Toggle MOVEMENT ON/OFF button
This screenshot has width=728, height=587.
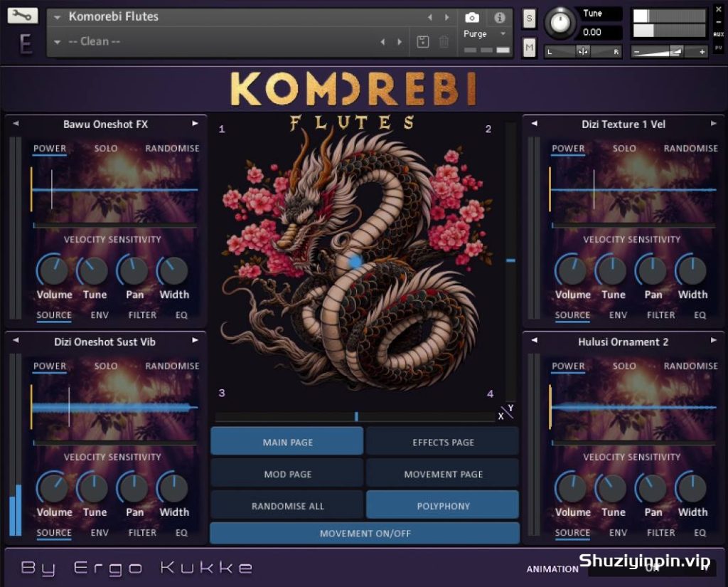[365, 533]
